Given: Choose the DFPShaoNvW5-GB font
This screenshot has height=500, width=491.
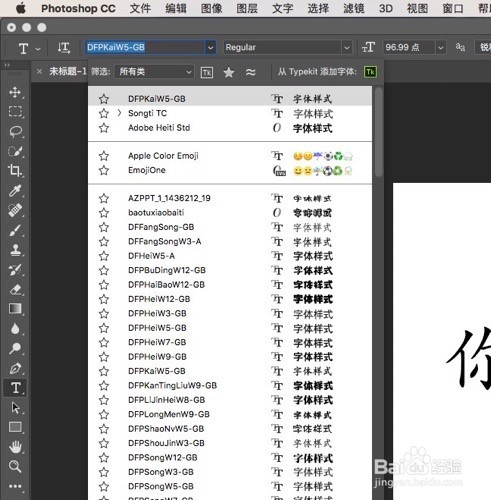Looking at the screenshot, I should coord(230,429).
